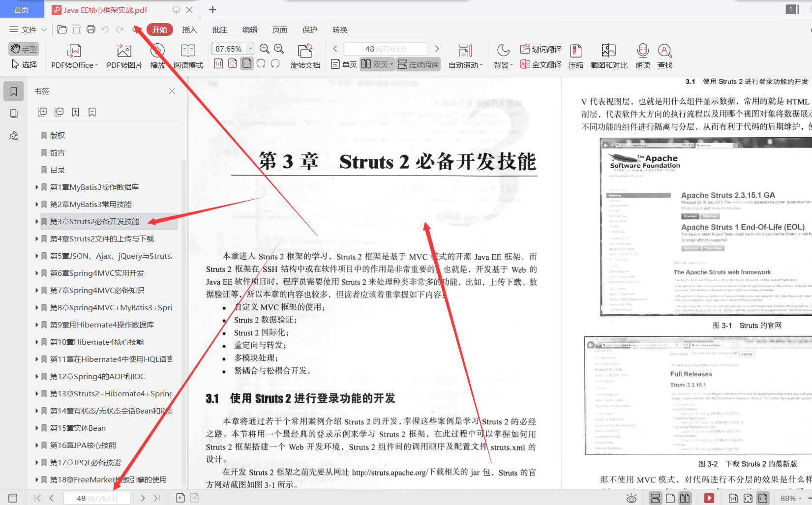812x505 pixels.
Task: Jump to last page in status bar
Action: coord(157,498)
